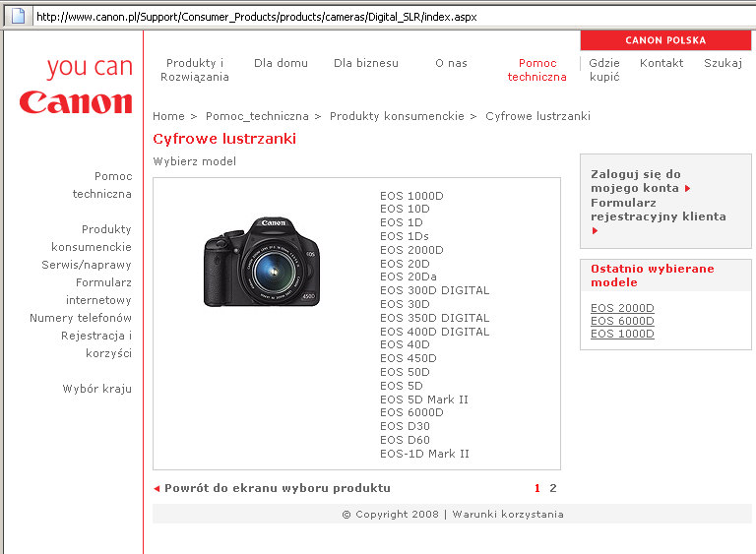Select the EOS D60 model
756x554 pixels.
(405, 440)
